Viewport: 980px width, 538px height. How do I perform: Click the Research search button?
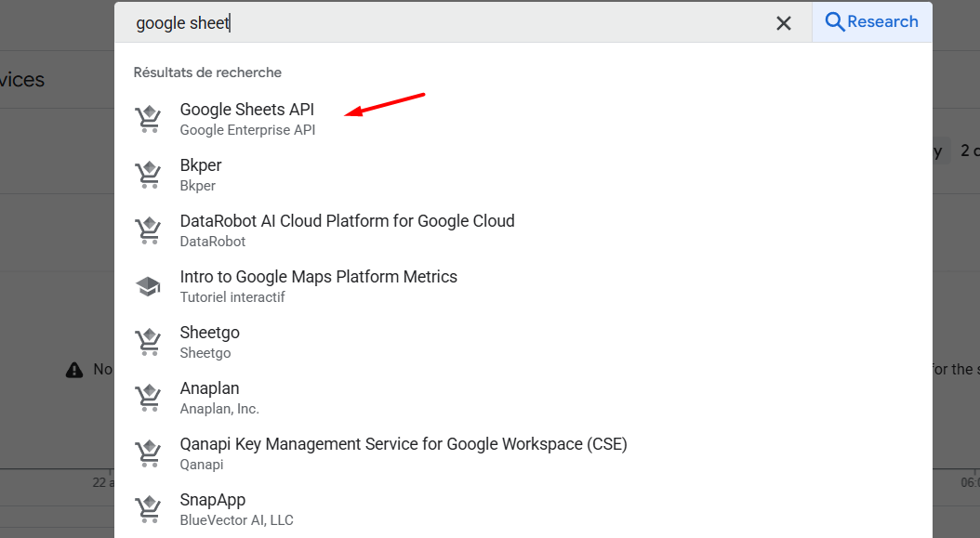click(x=872, y=22)
